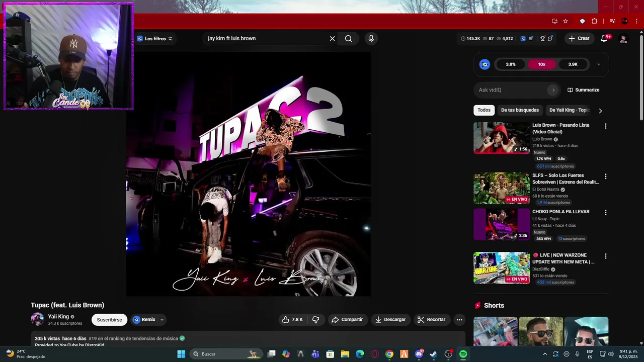
Task: Start voice search with the microphone icon
Action: [371, 39]
